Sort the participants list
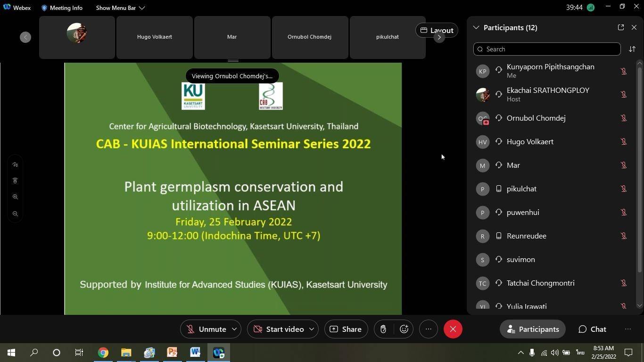 (632, 49)
